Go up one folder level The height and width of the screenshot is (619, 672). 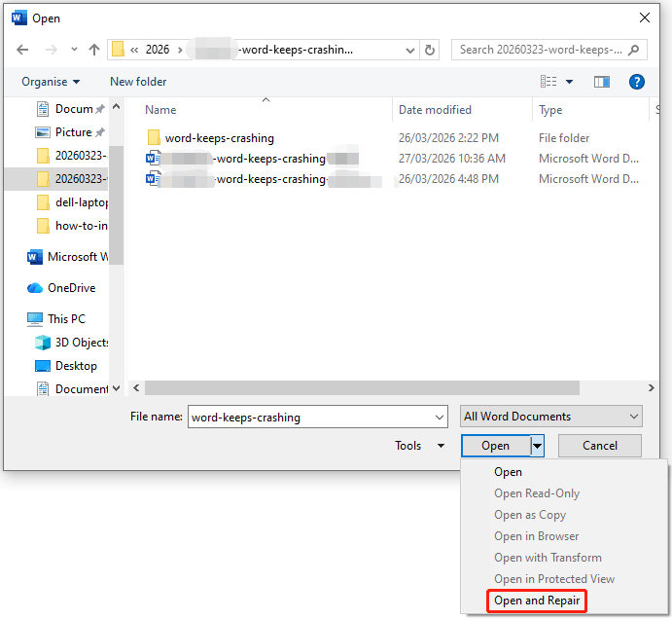[x=94, y=50]
